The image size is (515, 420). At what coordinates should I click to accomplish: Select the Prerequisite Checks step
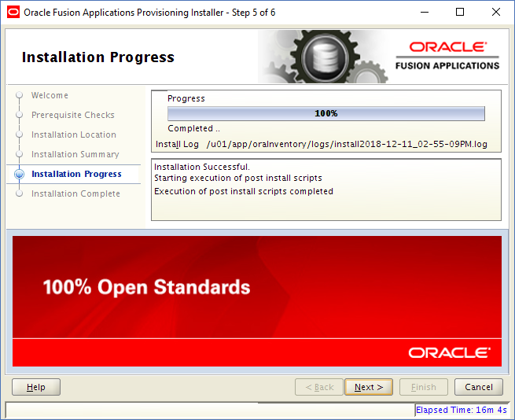tap(73, 115)
